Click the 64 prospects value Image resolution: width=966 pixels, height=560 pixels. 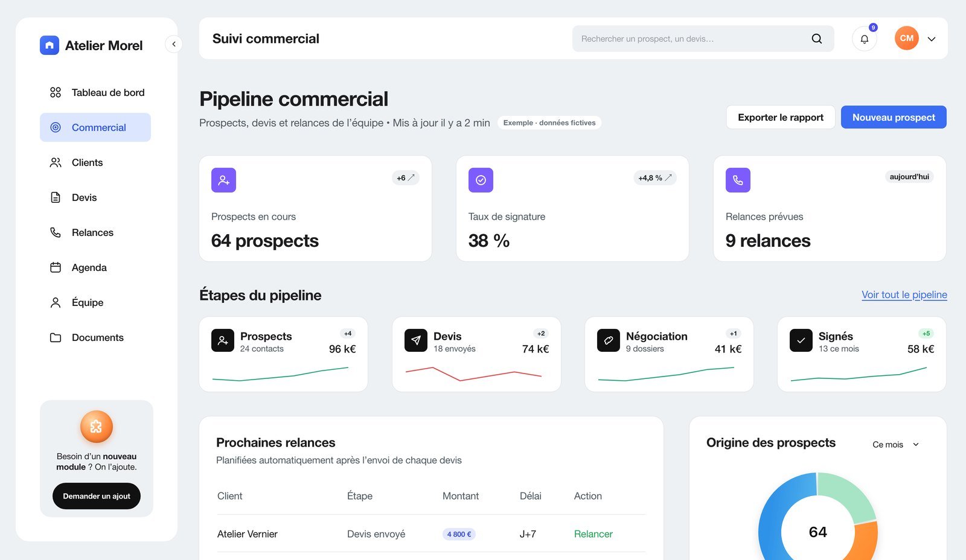click(x=265, y=241)
